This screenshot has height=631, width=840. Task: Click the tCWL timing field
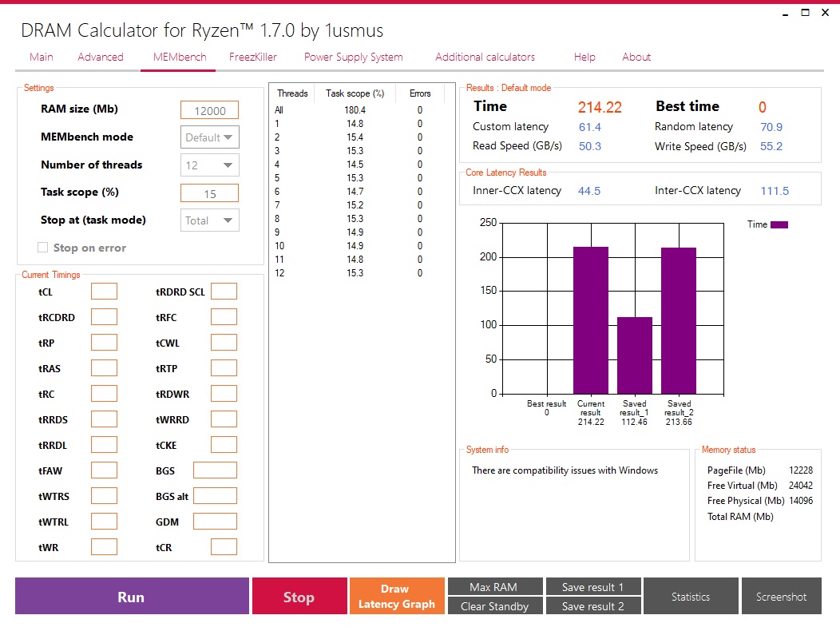point(224,343)
